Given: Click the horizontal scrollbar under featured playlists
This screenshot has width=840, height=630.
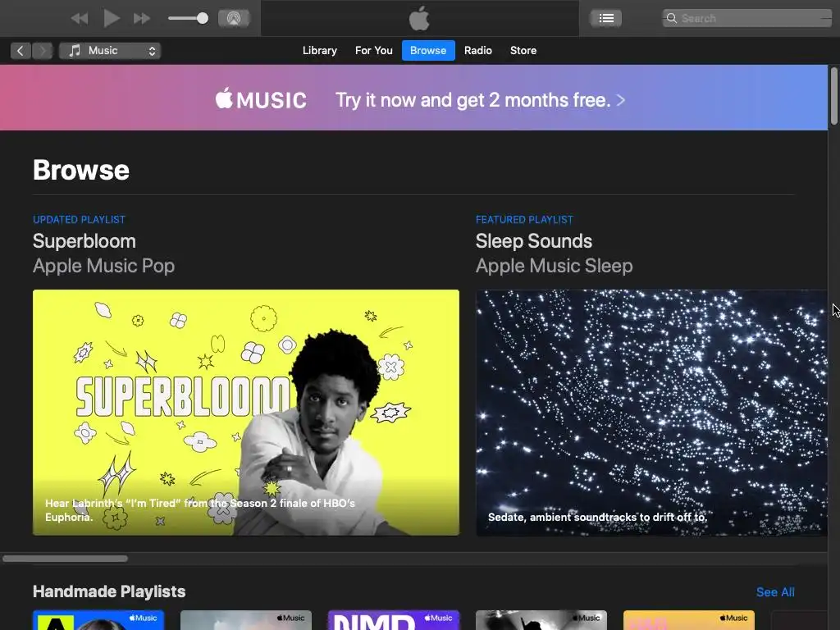Looking at the screenshot, I should pos(66,559).
